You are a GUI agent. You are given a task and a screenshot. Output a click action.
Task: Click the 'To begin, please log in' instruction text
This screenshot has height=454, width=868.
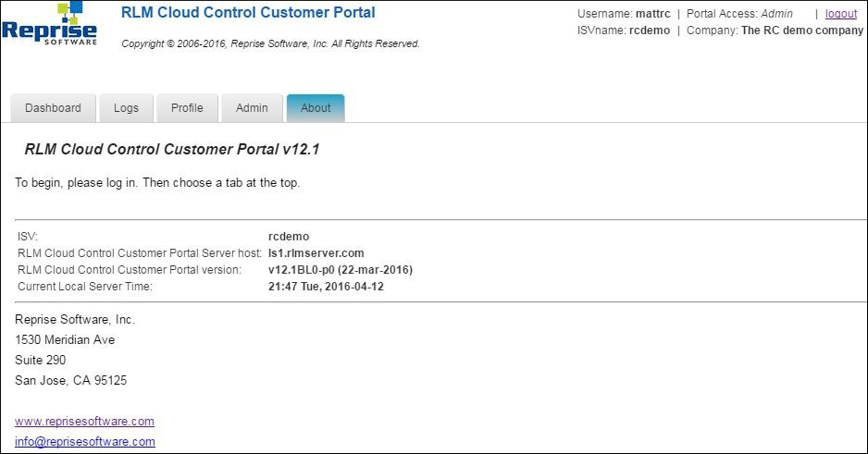157,183
